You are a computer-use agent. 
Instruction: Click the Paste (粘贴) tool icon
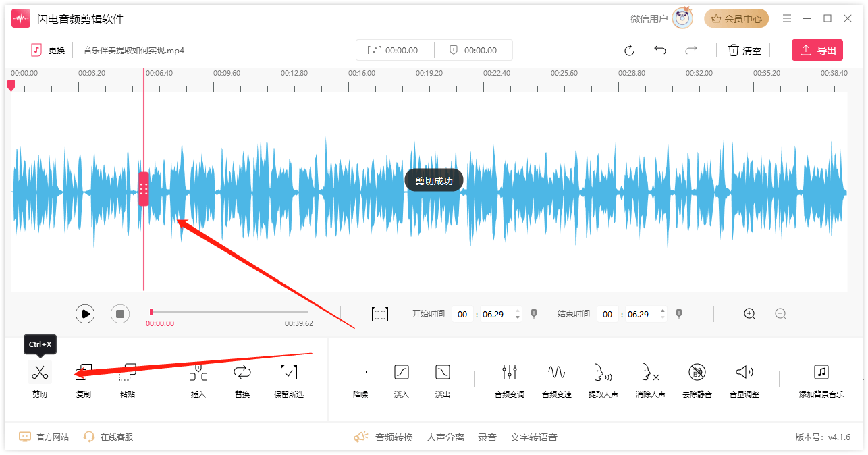(x=128, y=372)
